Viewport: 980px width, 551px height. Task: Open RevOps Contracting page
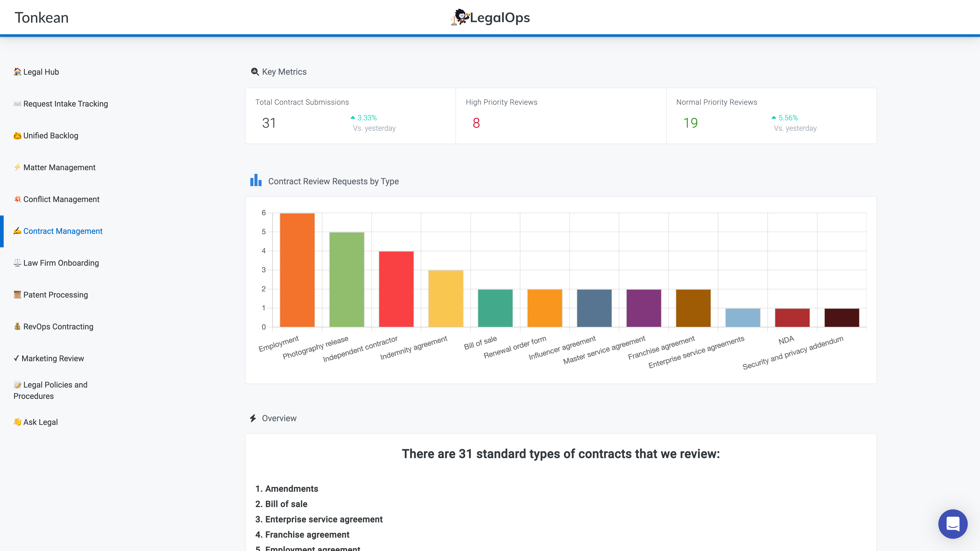(58, 327)
